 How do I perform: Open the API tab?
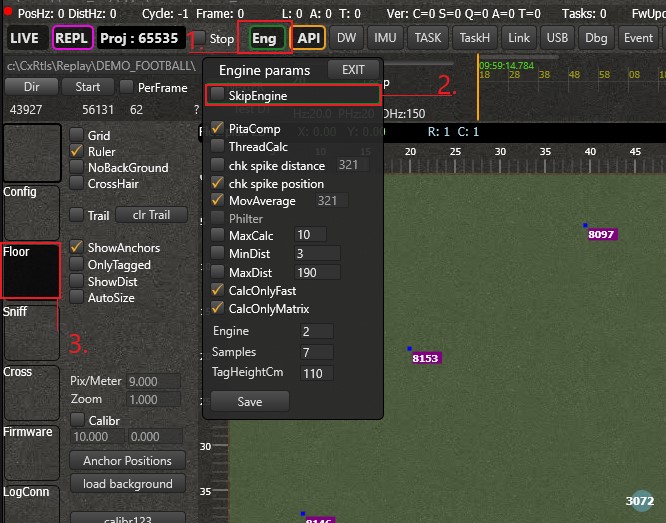308,38
